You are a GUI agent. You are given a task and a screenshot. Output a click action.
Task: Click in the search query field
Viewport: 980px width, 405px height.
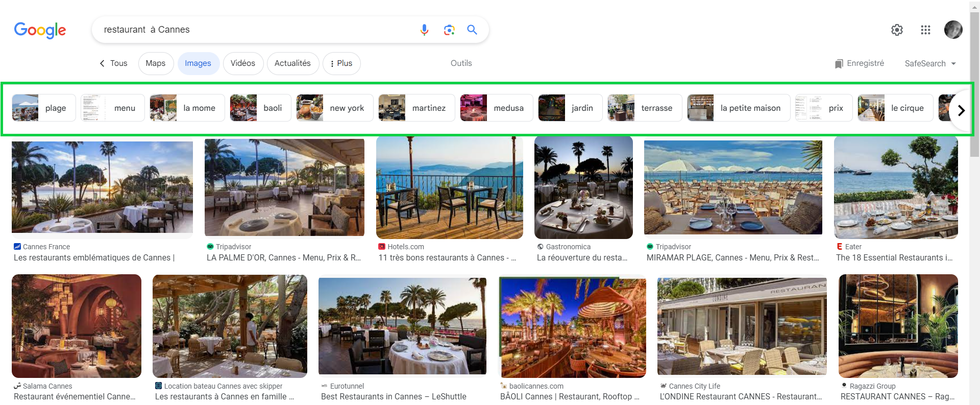click(x=255, y=30)
